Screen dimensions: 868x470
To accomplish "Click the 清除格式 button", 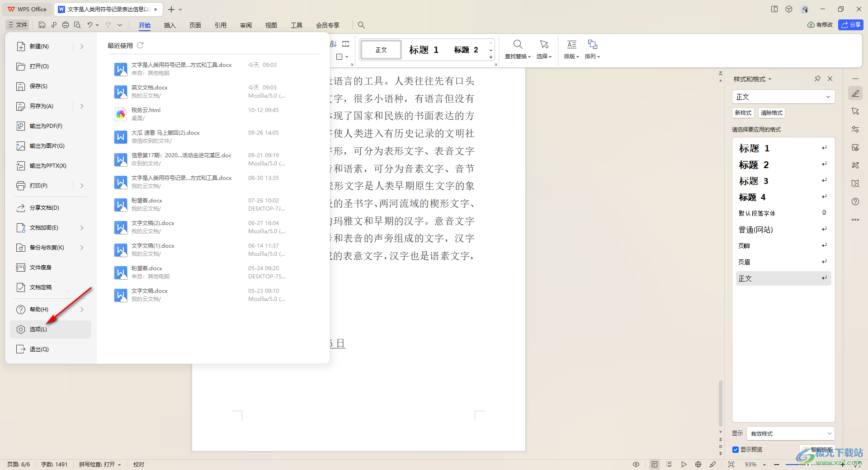I will tap(771, 113).
